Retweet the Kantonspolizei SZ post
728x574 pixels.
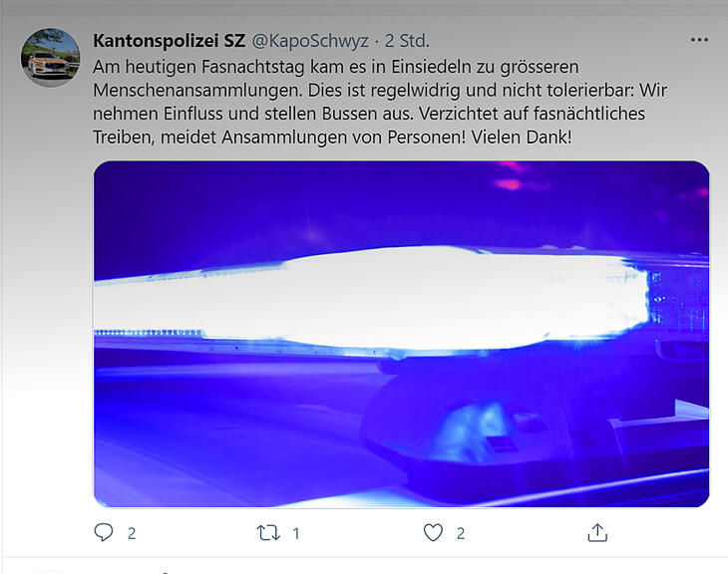(x=268, y=533)
